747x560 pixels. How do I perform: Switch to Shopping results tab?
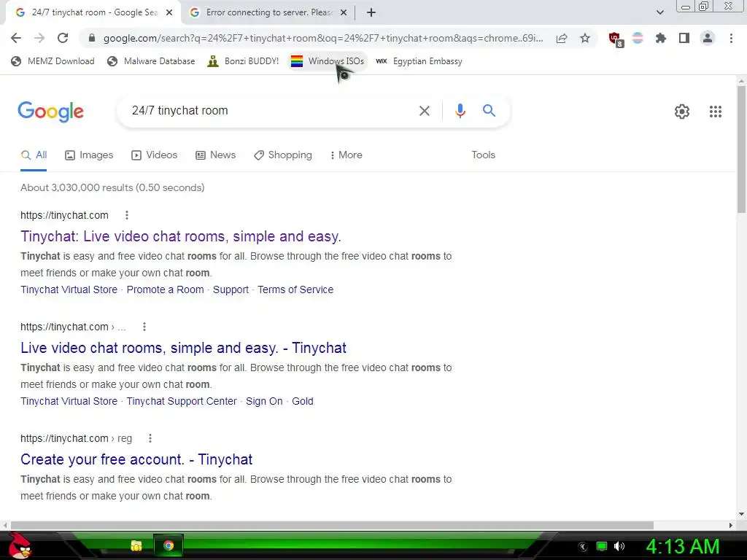point(283,155)
